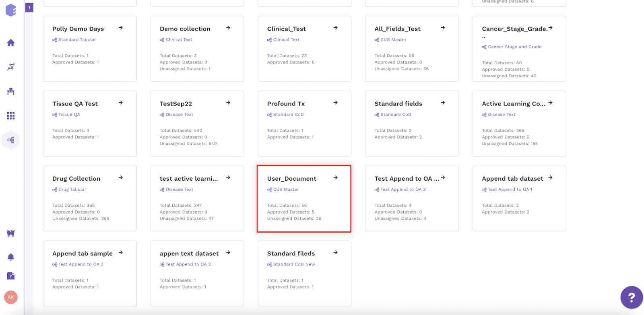This screenshot has width=644, height=315.
Task: Open the apps grid icon in the sidebar
Action: tap(11, 116)
